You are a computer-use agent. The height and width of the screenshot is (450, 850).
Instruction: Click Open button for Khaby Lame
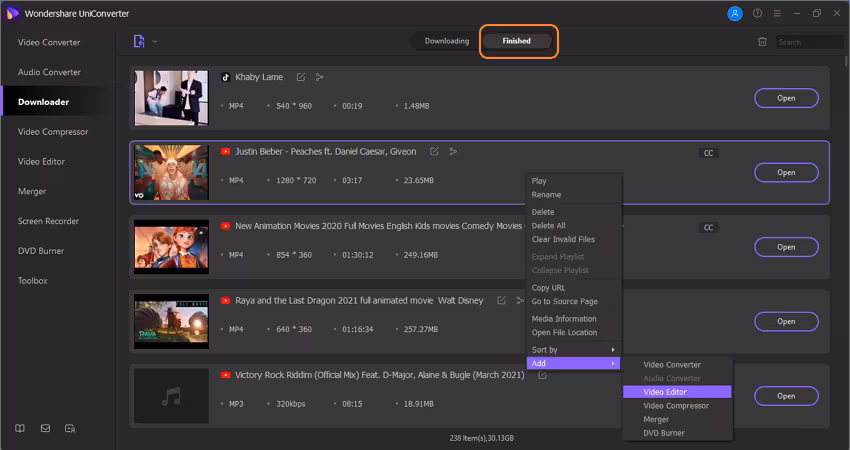(786, 98)
